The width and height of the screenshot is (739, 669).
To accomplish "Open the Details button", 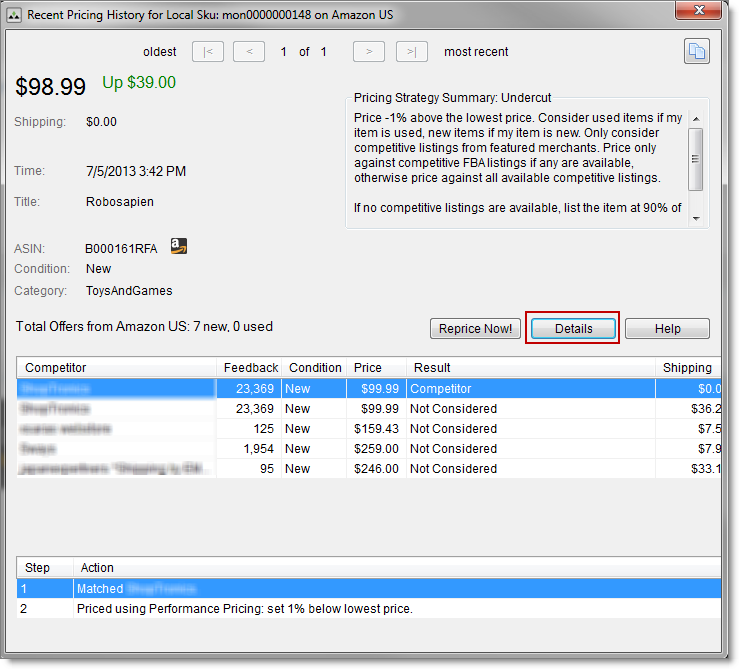I will [573, 329].
